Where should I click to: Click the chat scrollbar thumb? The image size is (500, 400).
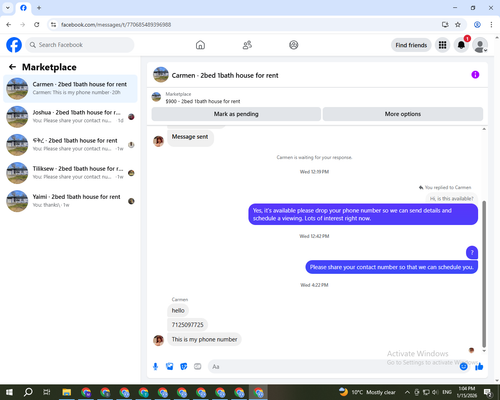coord(484,273)
